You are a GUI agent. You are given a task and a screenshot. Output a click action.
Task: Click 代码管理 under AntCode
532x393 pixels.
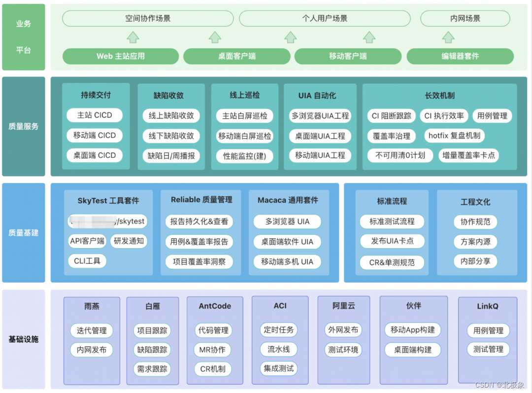(214, 330)
